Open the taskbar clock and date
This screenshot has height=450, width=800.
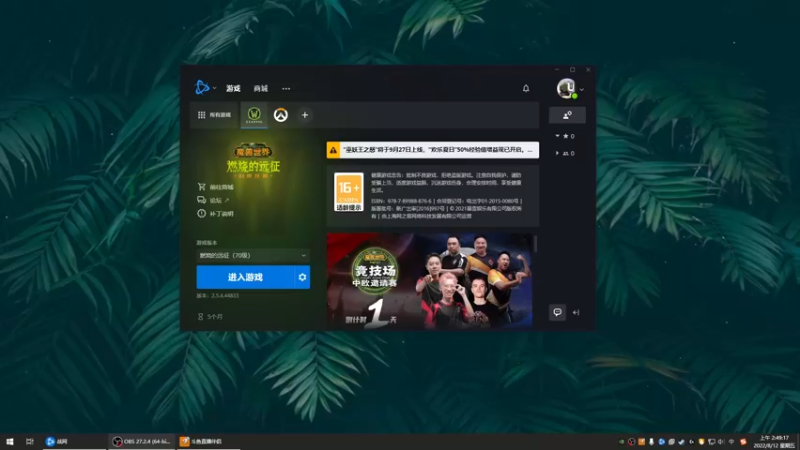coord(774,442)
